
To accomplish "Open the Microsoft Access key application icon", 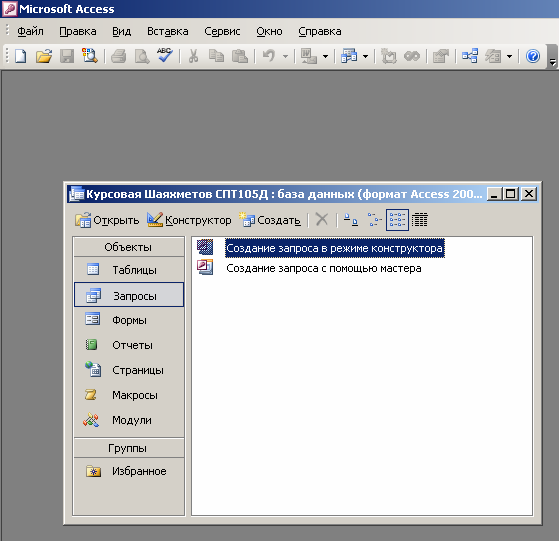I will (9, 9).
